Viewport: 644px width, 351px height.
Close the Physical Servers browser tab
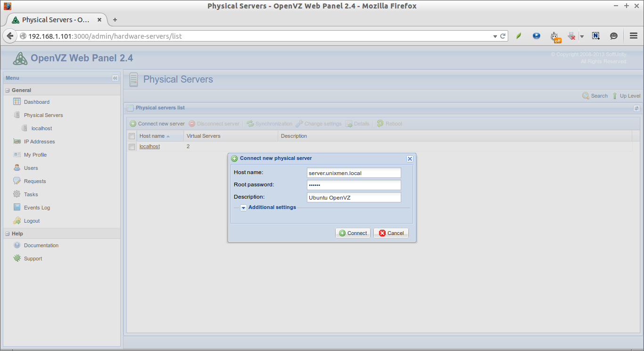point(99,20)
